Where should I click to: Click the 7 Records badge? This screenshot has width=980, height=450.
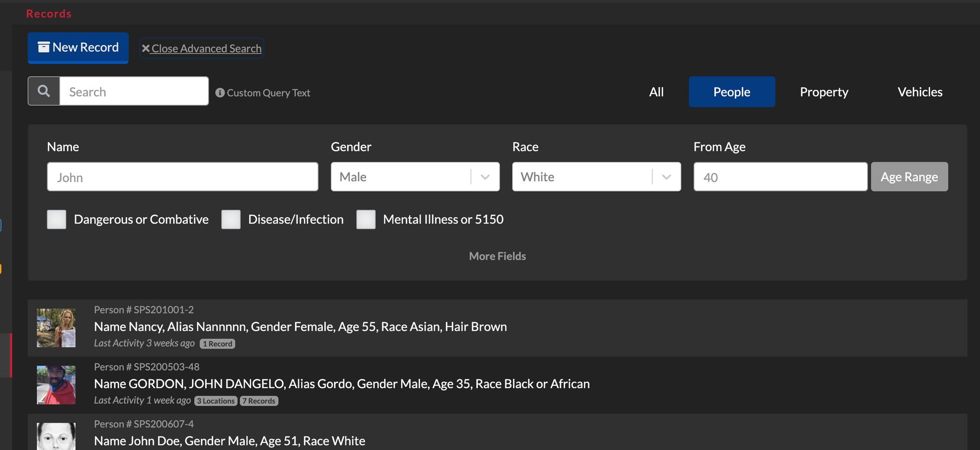(259, 401)
